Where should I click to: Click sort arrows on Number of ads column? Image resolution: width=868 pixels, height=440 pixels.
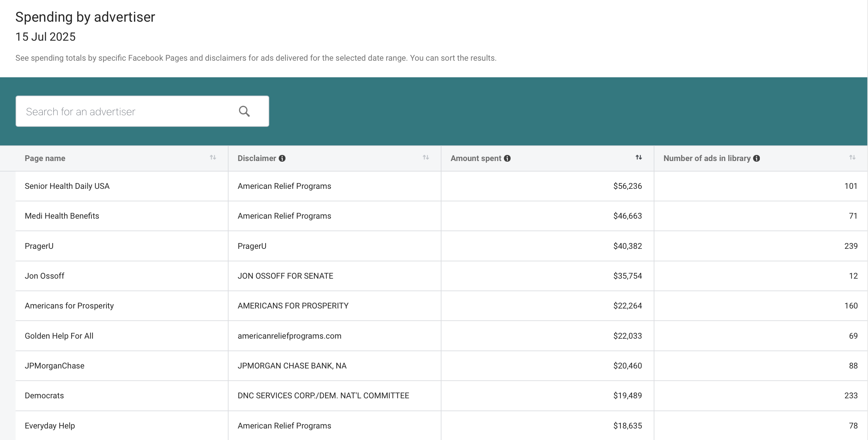click(x=853, y=157)
